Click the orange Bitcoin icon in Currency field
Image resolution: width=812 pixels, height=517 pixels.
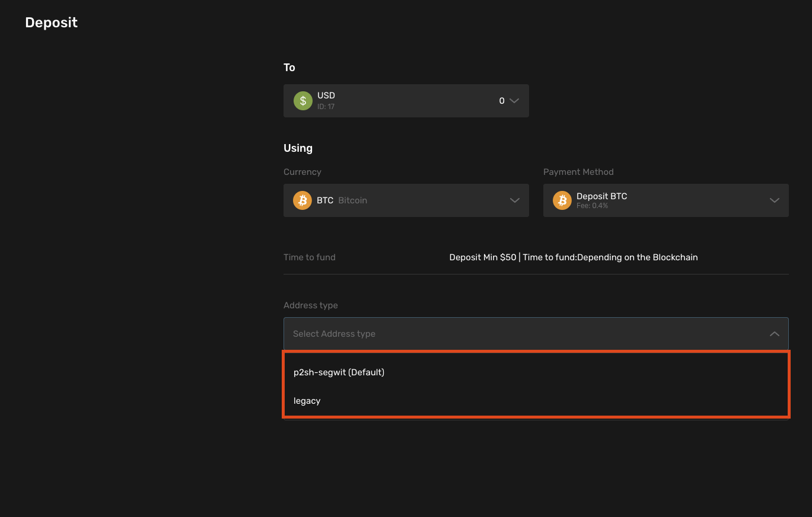coord(302,200)
